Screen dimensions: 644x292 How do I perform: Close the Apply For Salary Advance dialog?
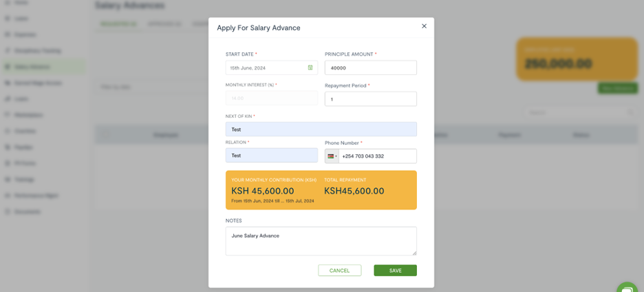click(x=425, y=26)
